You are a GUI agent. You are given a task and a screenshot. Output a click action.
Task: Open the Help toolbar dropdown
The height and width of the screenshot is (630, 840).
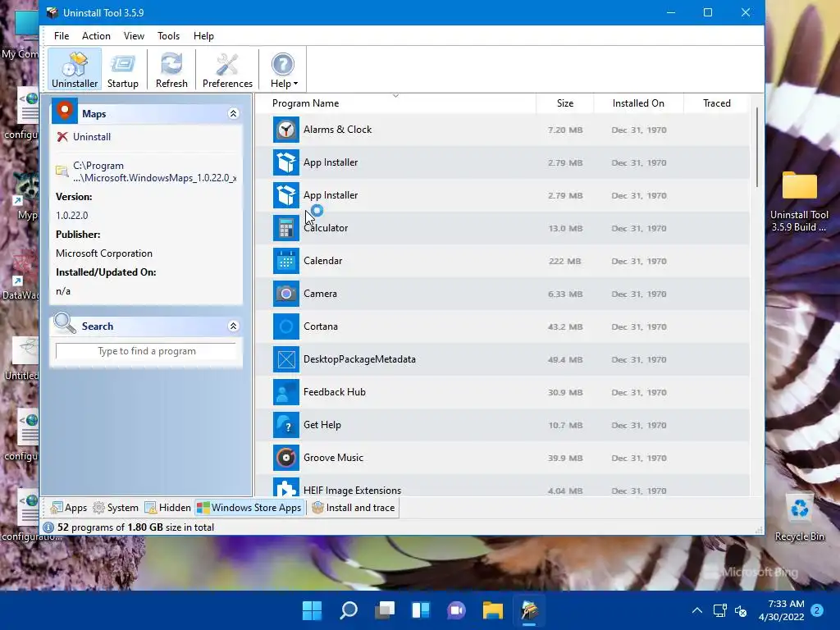(283, 69)
